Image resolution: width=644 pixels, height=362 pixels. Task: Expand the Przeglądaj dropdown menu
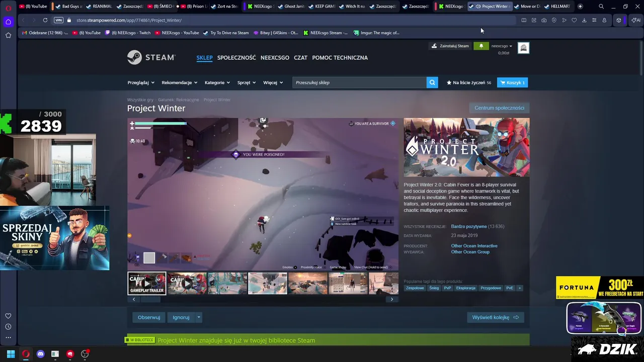tap(140, 82)
